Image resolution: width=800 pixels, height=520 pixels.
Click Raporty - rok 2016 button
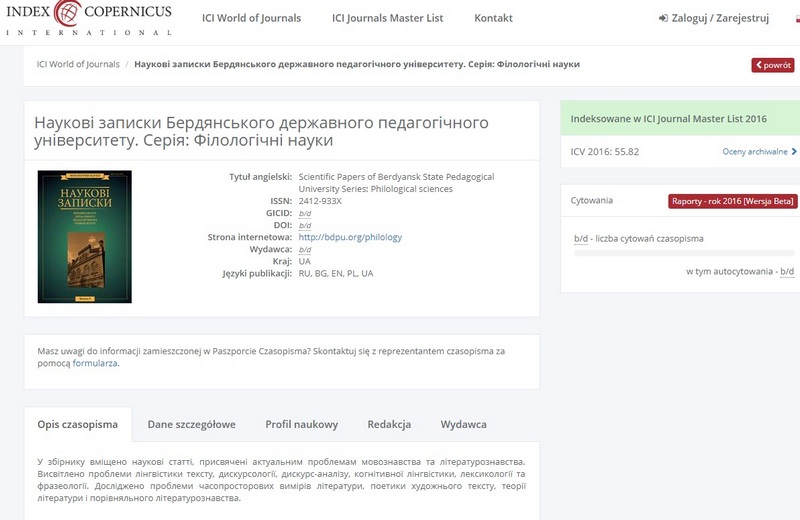pyautogui.click(x=732, y=201)
